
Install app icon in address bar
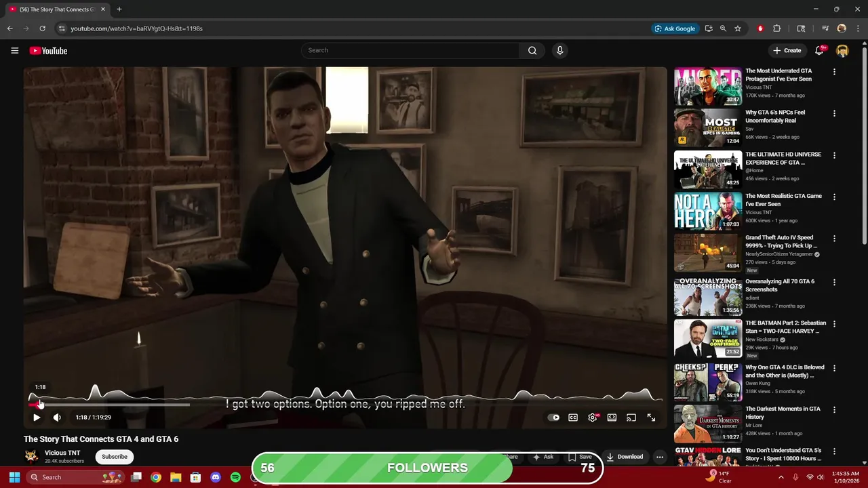709,28
